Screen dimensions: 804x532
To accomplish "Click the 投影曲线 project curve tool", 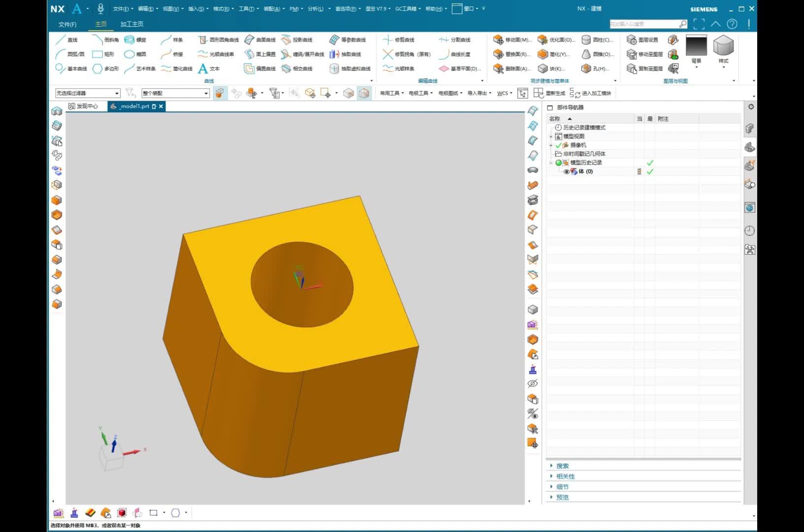I will (297, 40).
